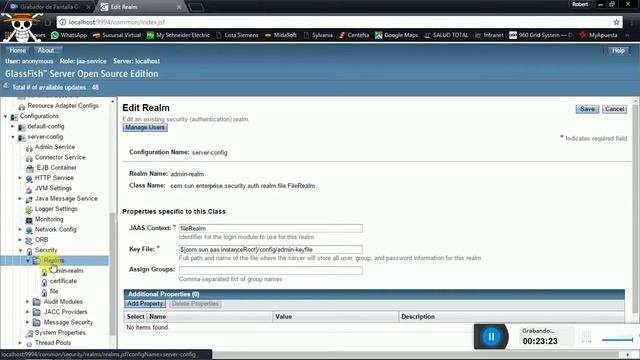
Task: Open System Properties node
Action: (x=60, y=333)
